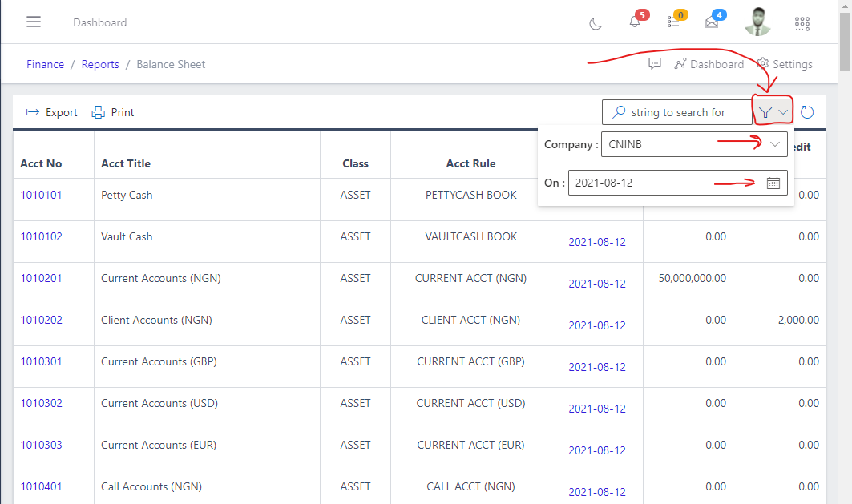Click date link in Call Accounts (NGN) row

(x=597, y=492)
